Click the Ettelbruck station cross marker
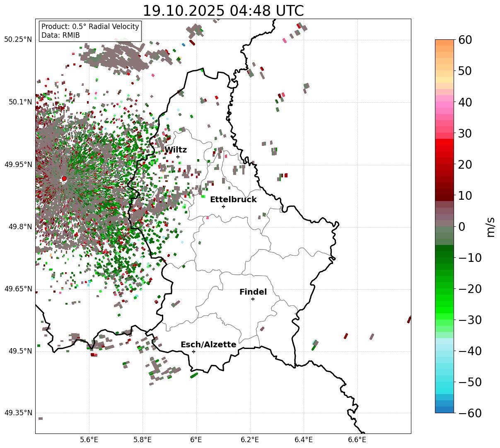 click(x=223, y=206)
